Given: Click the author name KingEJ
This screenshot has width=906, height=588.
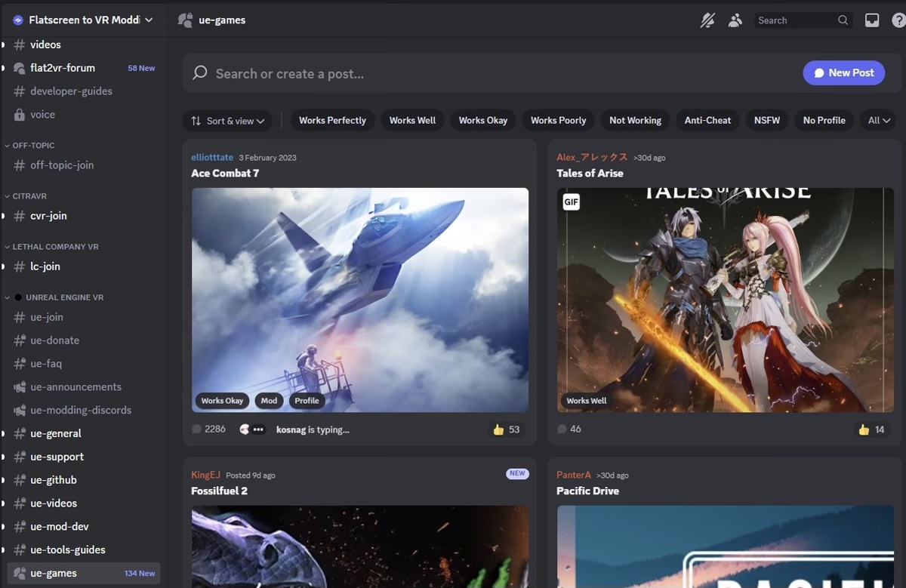Looking at the screenshot, I should 205,476.
